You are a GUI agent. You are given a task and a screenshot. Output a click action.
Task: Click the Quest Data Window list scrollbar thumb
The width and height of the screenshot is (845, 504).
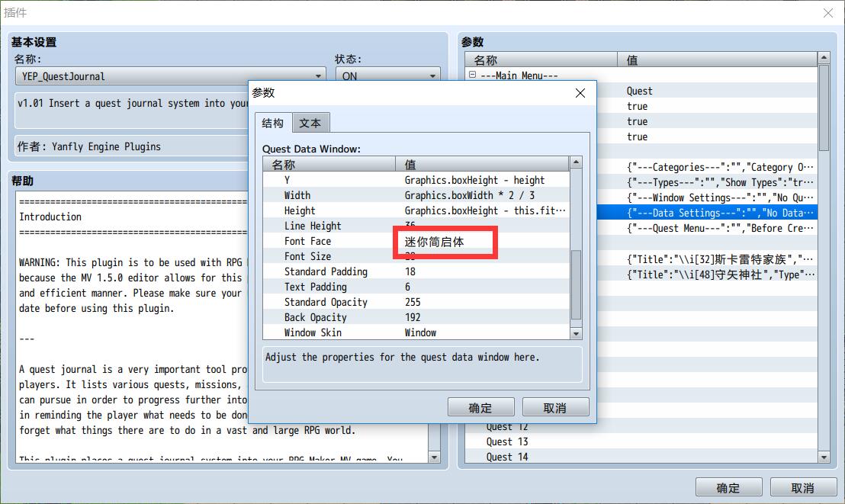coord(576,284)
